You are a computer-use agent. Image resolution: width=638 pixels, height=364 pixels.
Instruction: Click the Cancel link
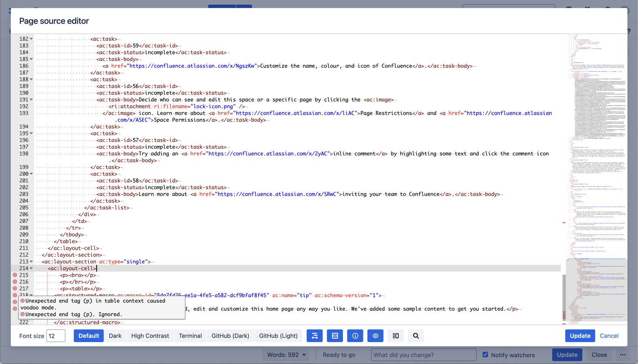609,336
